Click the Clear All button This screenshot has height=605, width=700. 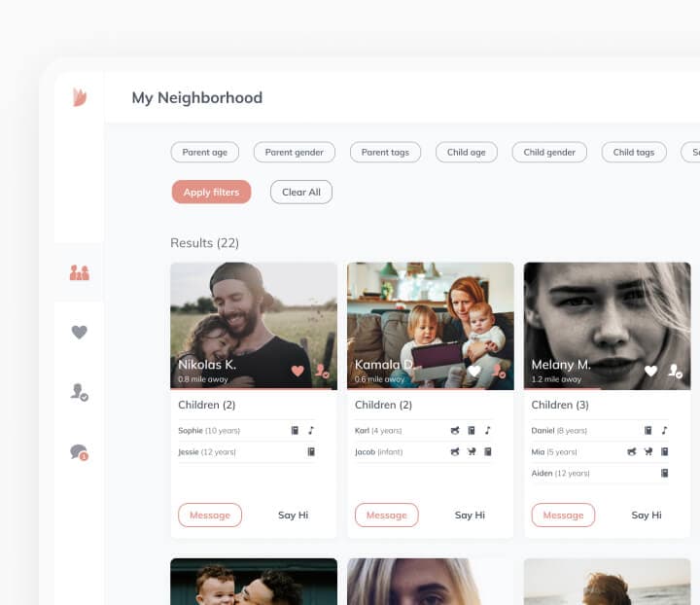pos(301,192)
